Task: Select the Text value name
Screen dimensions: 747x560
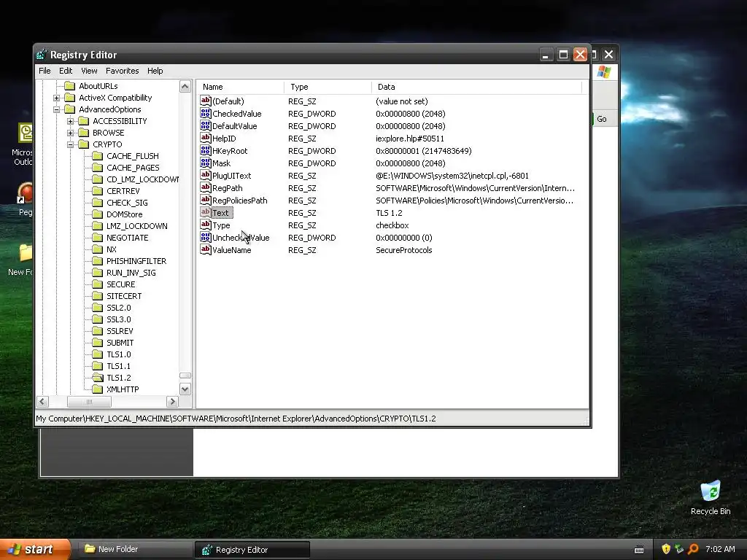Action: tap(220, 213)
